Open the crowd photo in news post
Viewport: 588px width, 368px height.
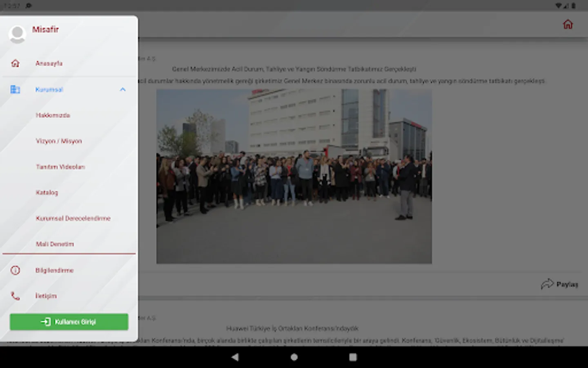pos(294,176)
